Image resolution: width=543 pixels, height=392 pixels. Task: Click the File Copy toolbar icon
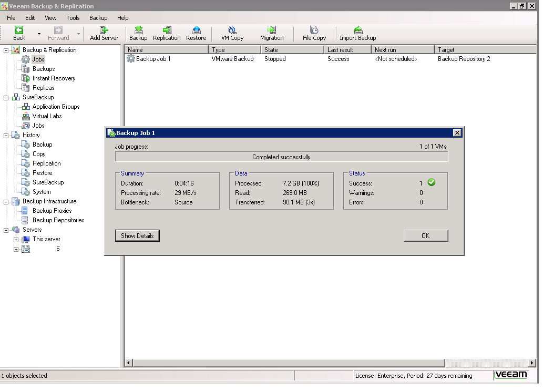[x=314, y=33]
